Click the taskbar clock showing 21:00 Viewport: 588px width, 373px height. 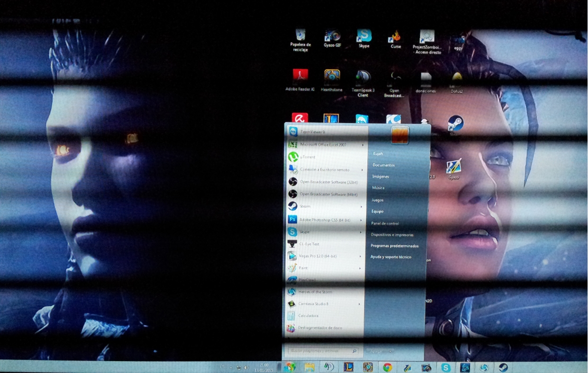click(264, 367)
